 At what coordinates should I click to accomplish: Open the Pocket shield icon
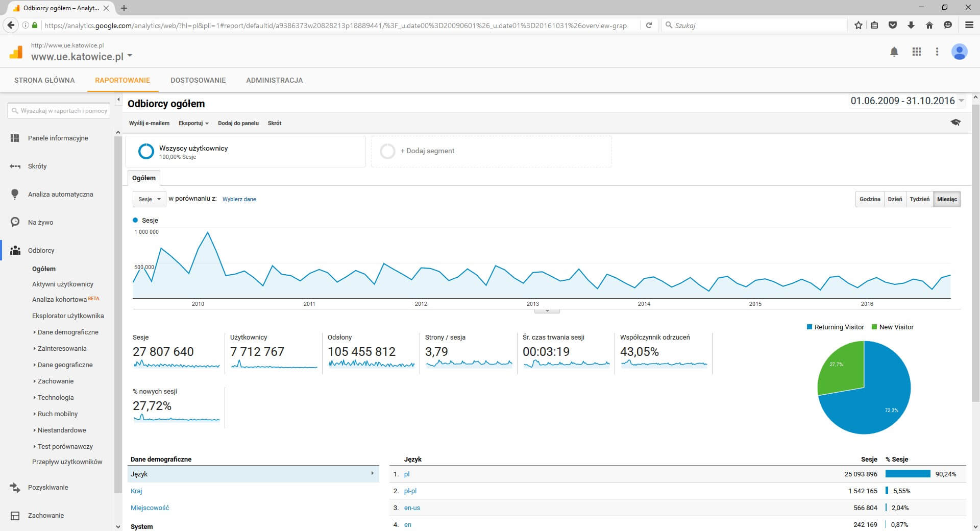(x=893, y=25)
